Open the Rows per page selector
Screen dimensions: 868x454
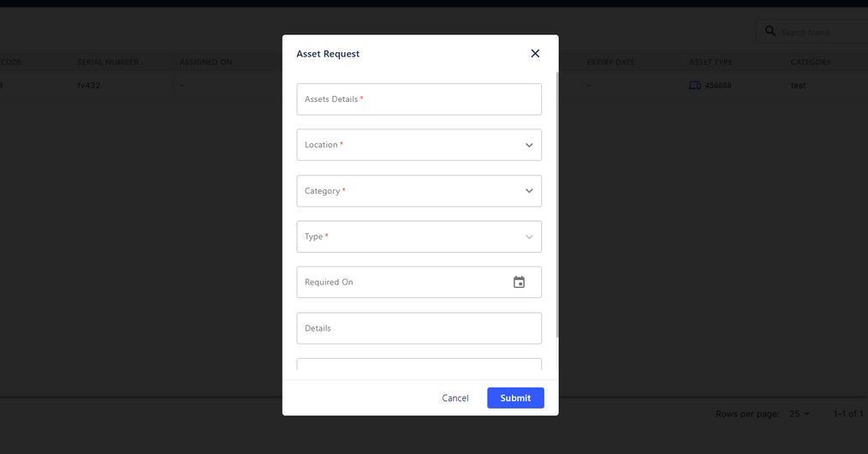pyautogui.click(x=800, y=414)
